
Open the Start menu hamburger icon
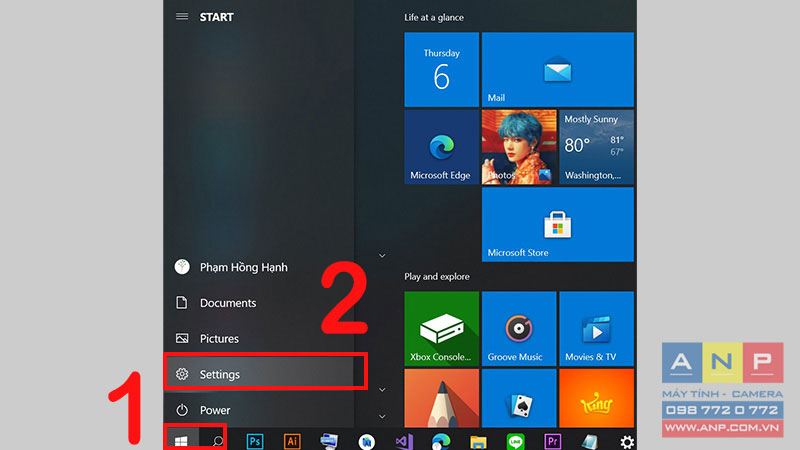182,17
